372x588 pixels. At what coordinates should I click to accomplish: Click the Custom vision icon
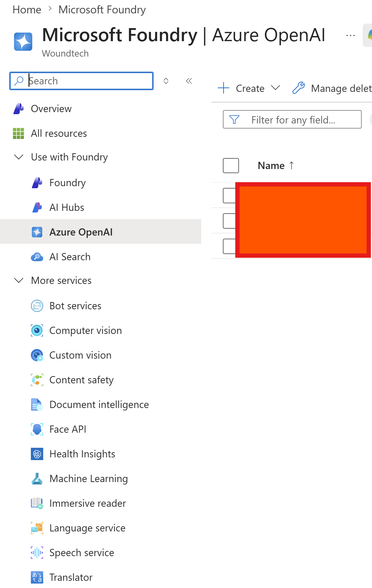click(37, 355)
